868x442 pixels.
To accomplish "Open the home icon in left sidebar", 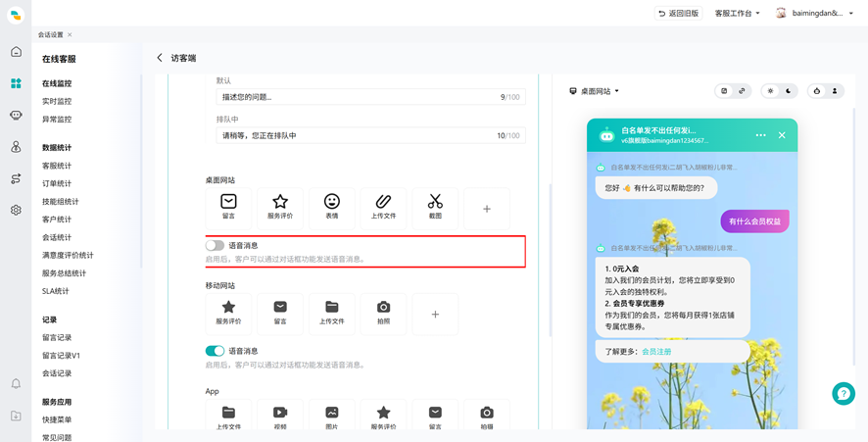I will point(16,52).
